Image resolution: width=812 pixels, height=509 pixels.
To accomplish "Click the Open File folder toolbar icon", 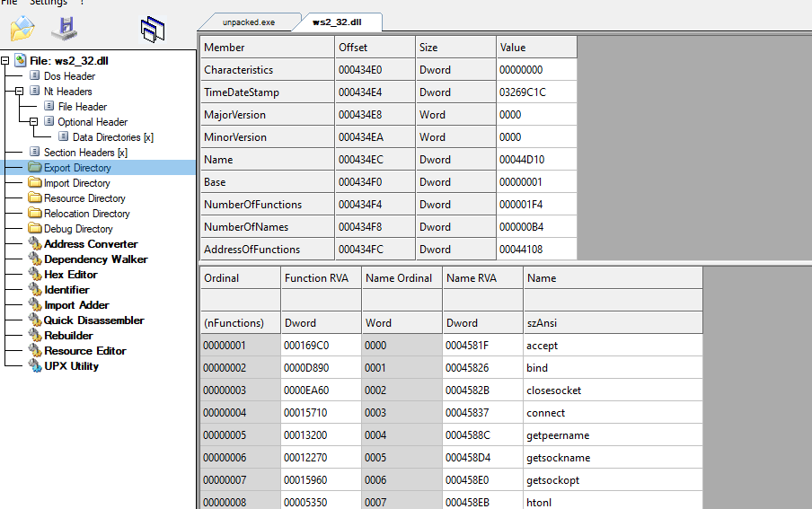I will point(22,29).
